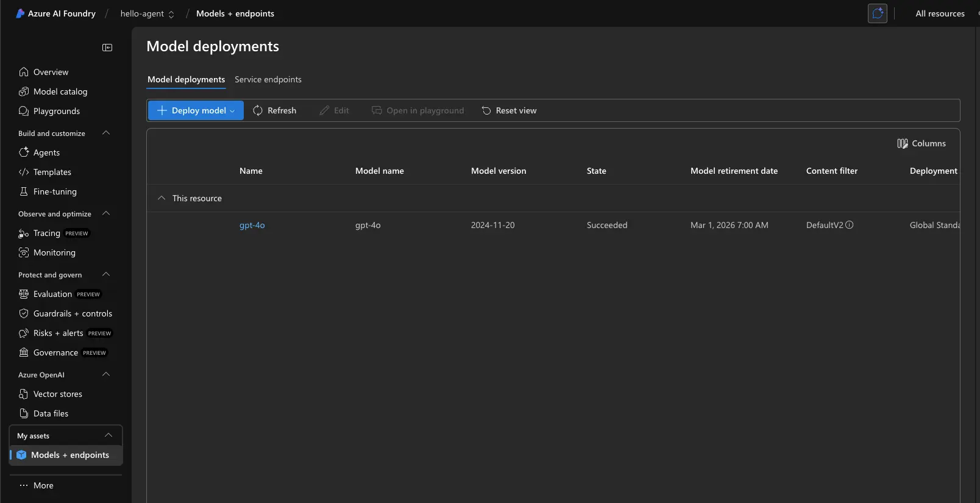
Task: Click the Content filter column header
Action: [x=832, y=171]
